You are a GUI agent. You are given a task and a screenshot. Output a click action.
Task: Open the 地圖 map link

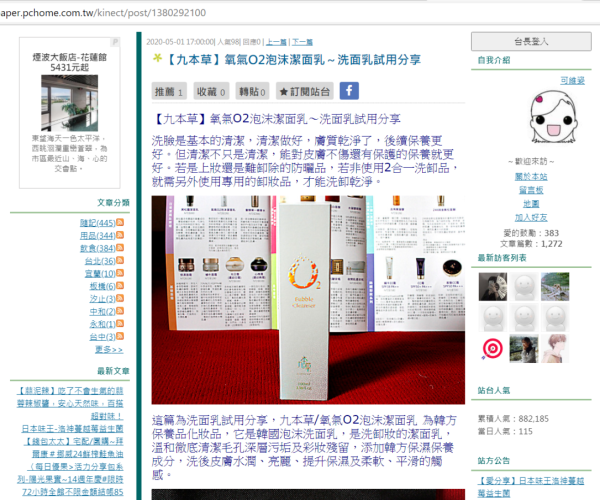click(531, 204)
